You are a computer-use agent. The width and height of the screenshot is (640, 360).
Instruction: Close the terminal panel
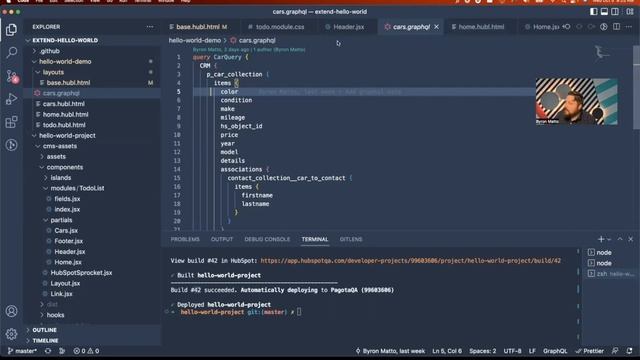pyautogui.click(x=631, y=239)
